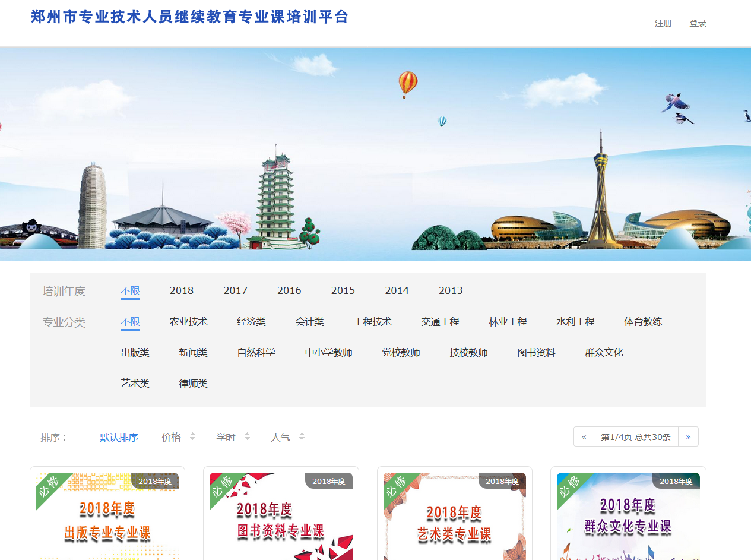Click the 学时 sort arrows icon
The image size is (751, 560).
(247, 437)
